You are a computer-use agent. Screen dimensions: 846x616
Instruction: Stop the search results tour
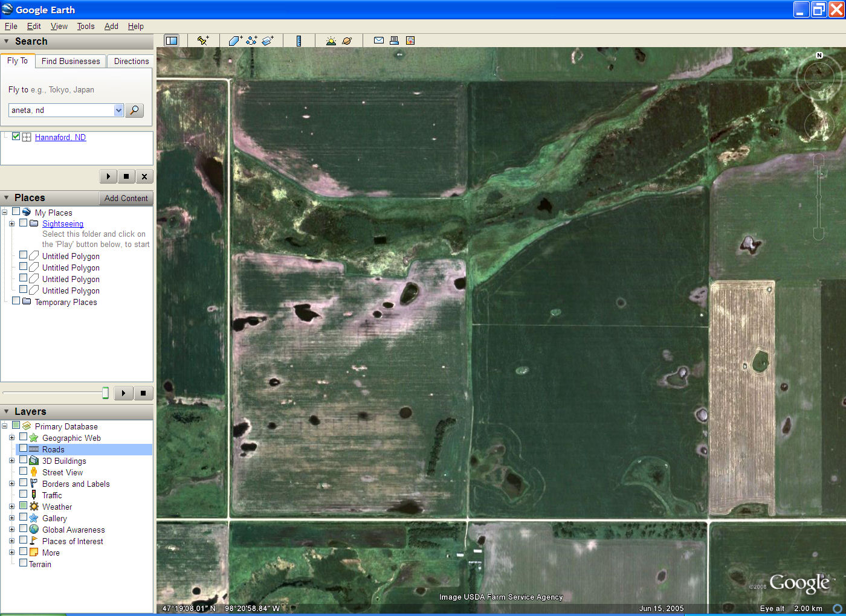[x=126, y=176]
